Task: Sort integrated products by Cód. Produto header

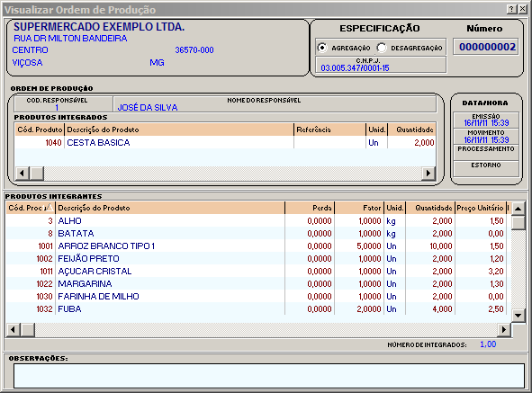Action: pyautogui.click(x=40, y=130)
